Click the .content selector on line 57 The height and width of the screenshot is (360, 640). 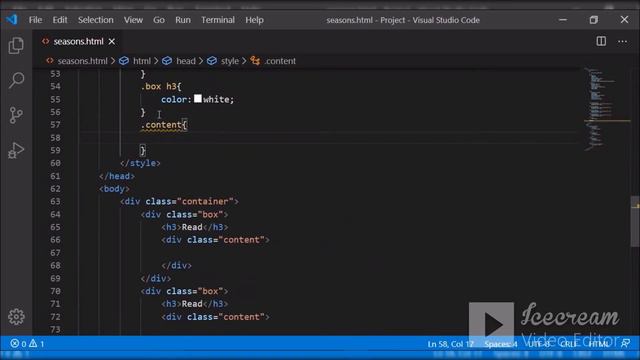point(161,125)
